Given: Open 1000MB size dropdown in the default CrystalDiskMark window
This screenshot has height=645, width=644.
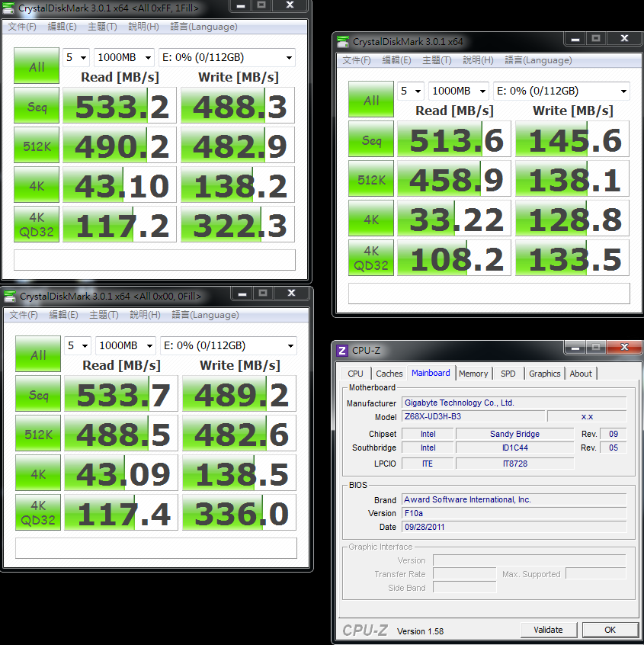Looking at the screenshot, I should pyautogui.click(x=459, y=91).
